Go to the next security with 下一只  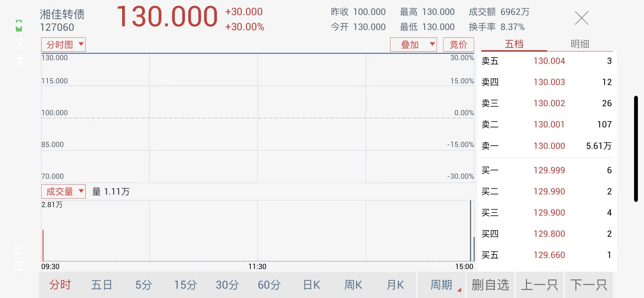click(589, 285)
